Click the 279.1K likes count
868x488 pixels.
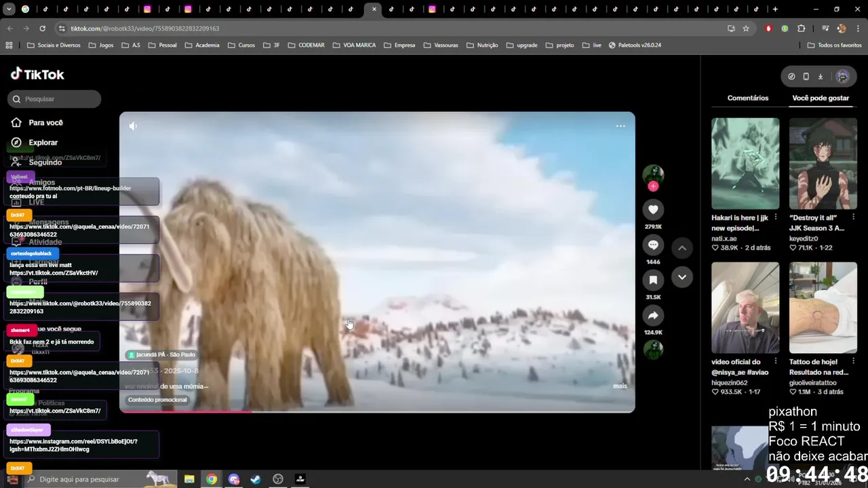tap(653, 226)
